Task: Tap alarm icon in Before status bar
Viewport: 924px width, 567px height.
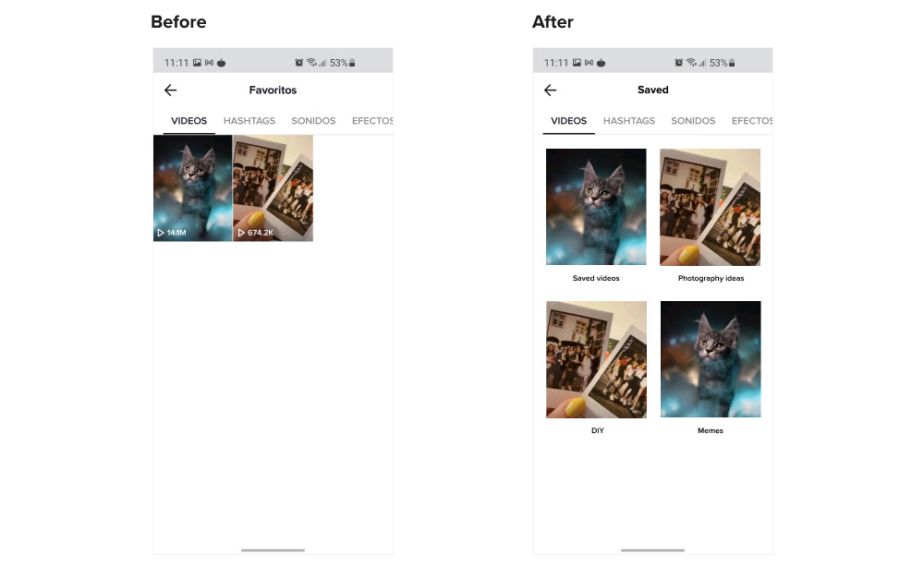Action: click(x=298, y=63)
